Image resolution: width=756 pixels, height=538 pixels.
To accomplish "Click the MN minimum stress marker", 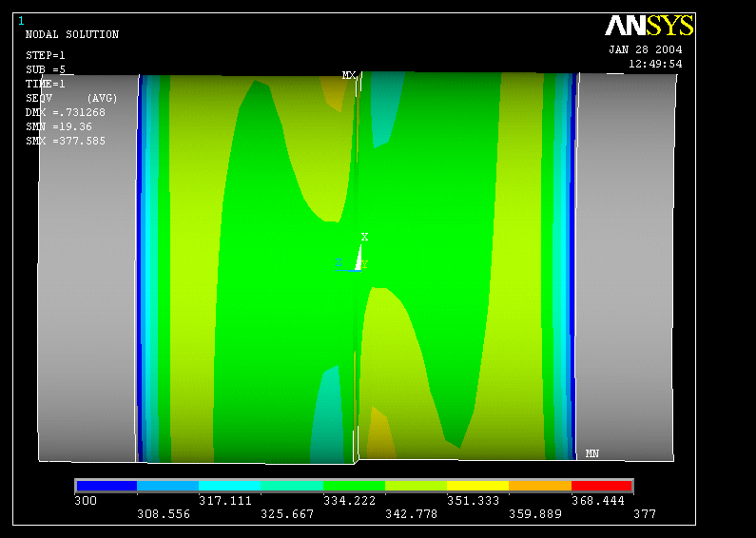I will pyautogui.click(x=591, y=453).
